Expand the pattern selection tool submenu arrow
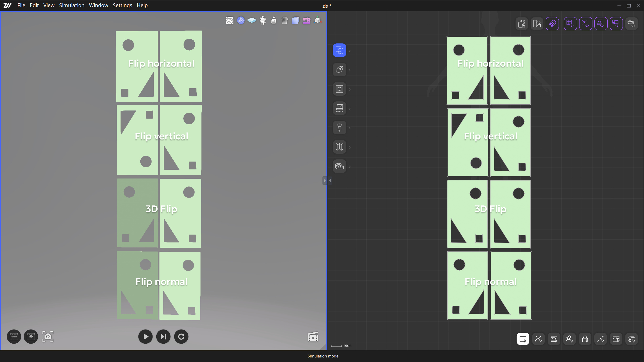644x362 pixels. click(x=350, y=51)
